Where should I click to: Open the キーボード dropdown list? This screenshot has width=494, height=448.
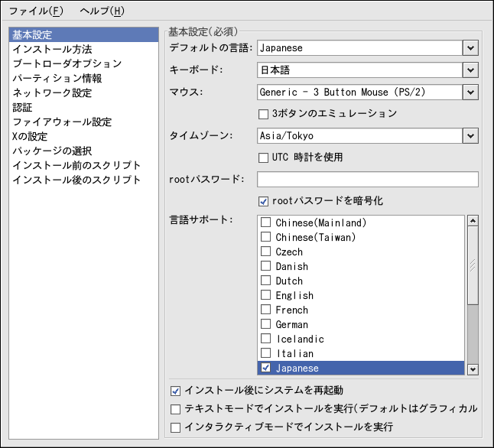(470, 70)
